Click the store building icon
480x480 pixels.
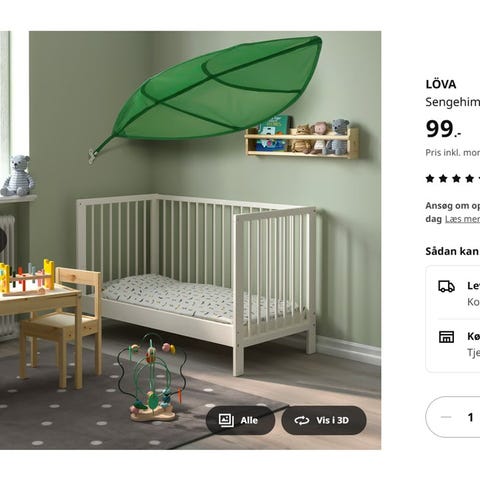(x=446, y=337)
